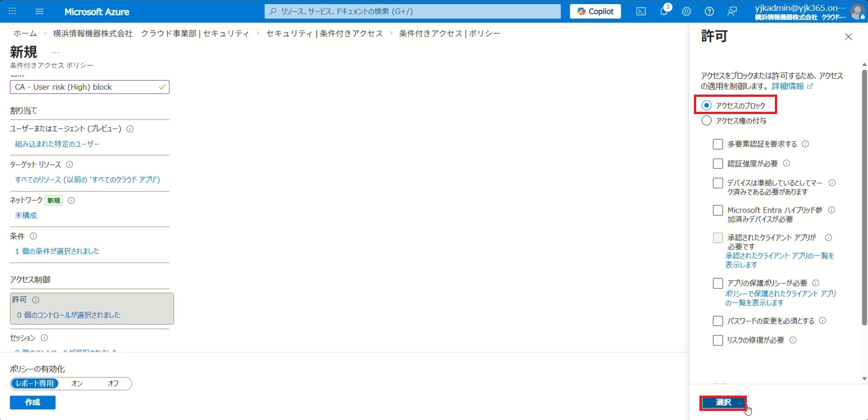868x420 pixels.
Task: Open the help question mark icon
Action: (x=709, y=11)
